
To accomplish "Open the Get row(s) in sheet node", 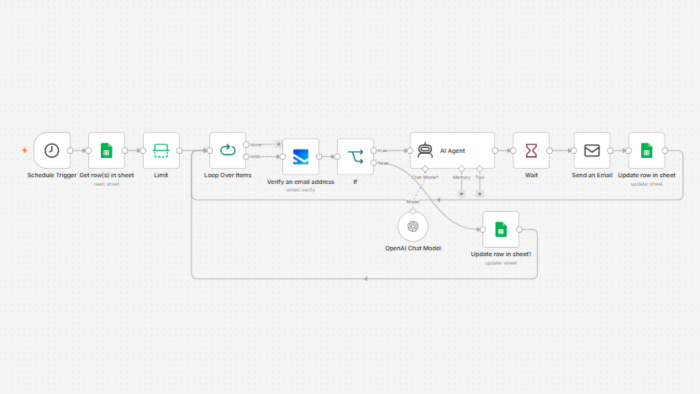I will tap(106, 150).
